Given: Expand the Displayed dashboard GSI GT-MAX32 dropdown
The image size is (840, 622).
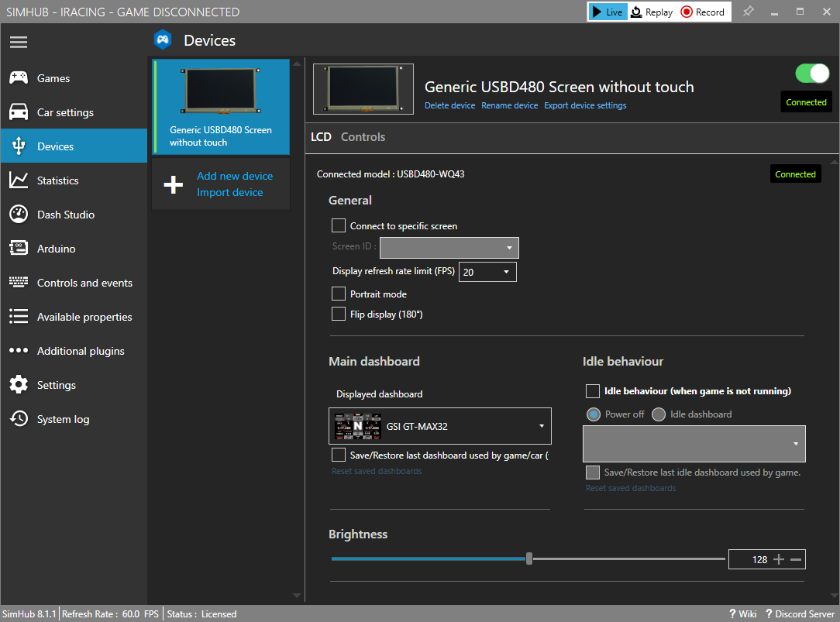Looking at the screenshot, I should (440, 426).
